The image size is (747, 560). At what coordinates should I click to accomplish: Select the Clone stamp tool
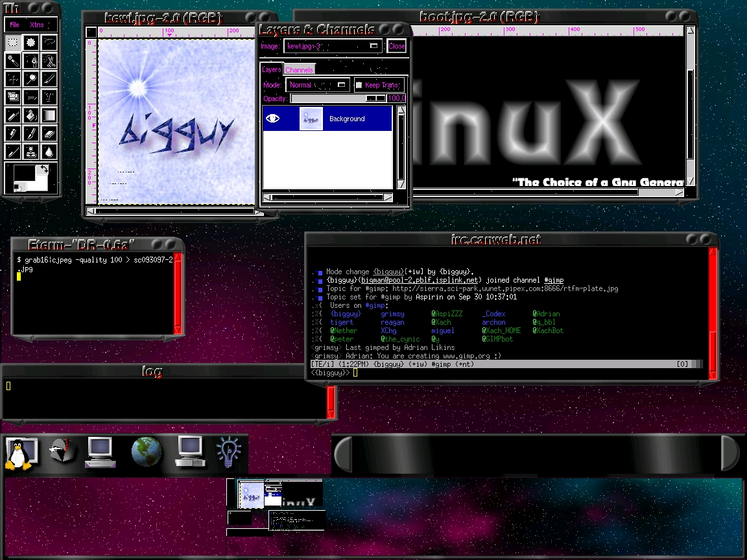click(x=30, y=152)
